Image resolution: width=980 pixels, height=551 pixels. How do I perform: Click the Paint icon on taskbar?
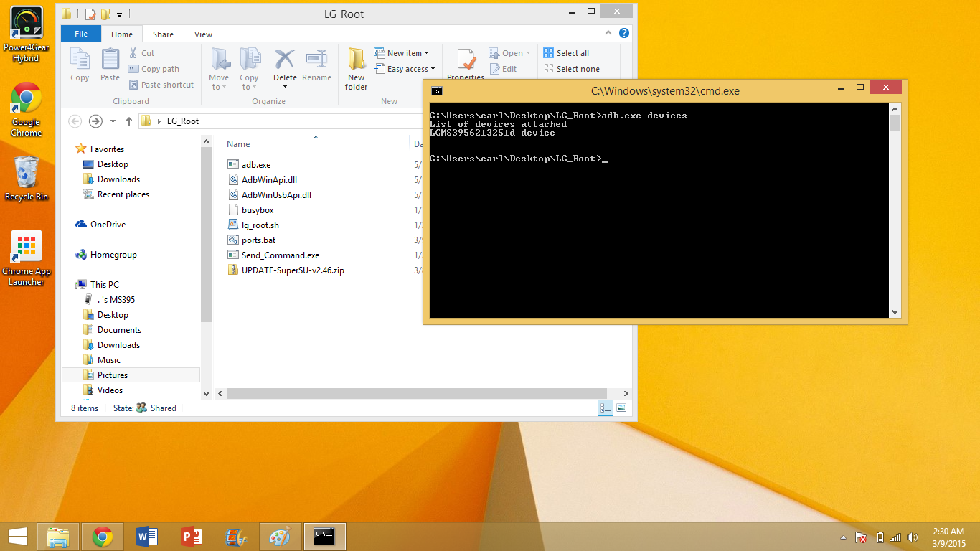tap(280, 537)
